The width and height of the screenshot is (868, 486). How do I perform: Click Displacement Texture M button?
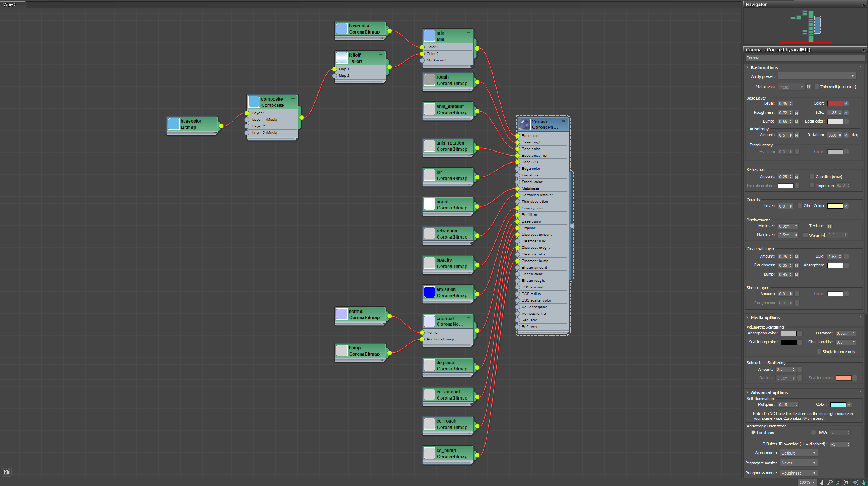point(830,226)
